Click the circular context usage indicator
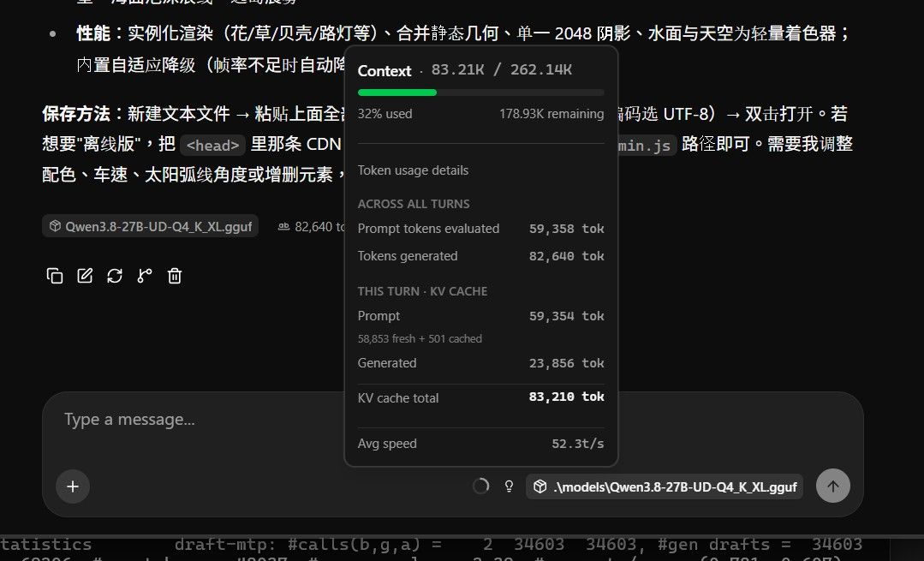924x561 pixels. point(481,486)
